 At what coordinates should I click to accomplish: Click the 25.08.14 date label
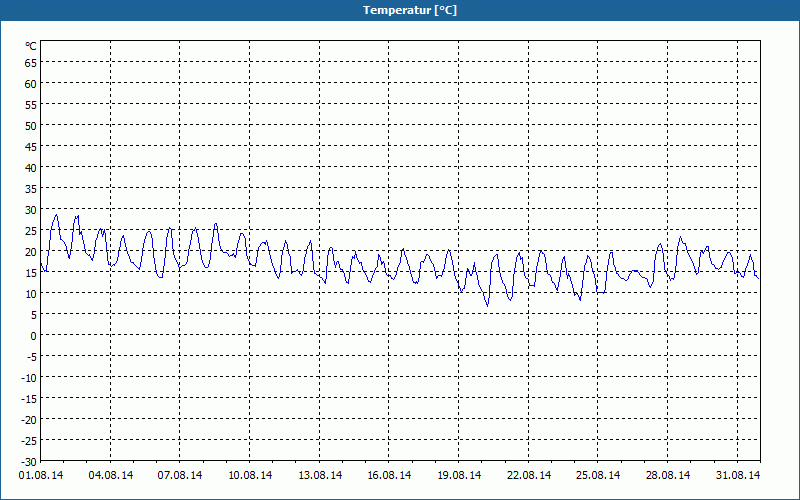pos(598,476)
